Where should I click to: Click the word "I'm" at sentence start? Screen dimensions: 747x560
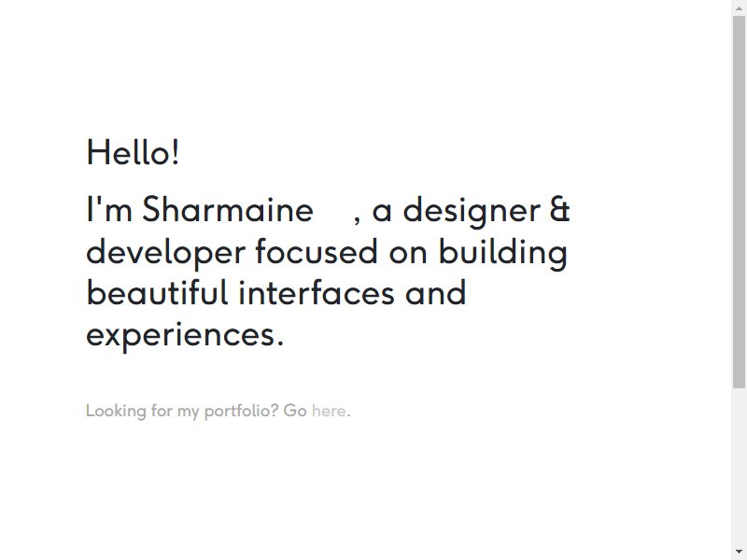point(109,209)
